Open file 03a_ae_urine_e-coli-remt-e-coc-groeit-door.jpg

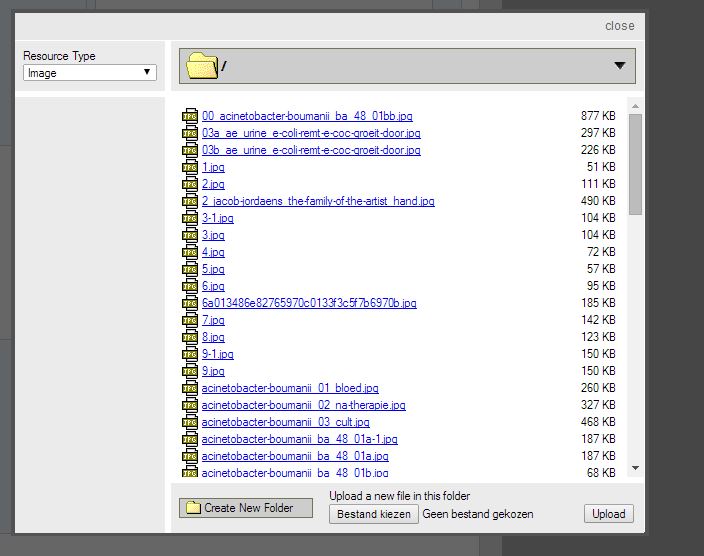311,133
